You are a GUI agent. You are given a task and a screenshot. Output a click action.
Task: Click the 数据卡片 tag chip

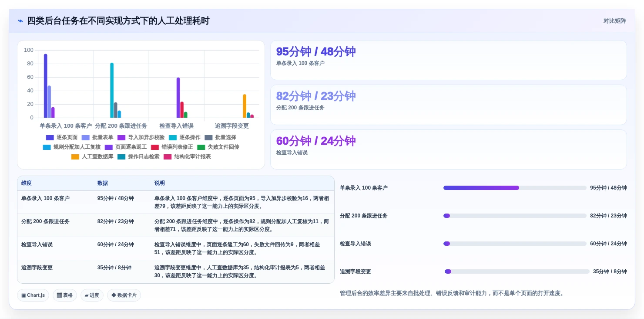pos(124,295)
